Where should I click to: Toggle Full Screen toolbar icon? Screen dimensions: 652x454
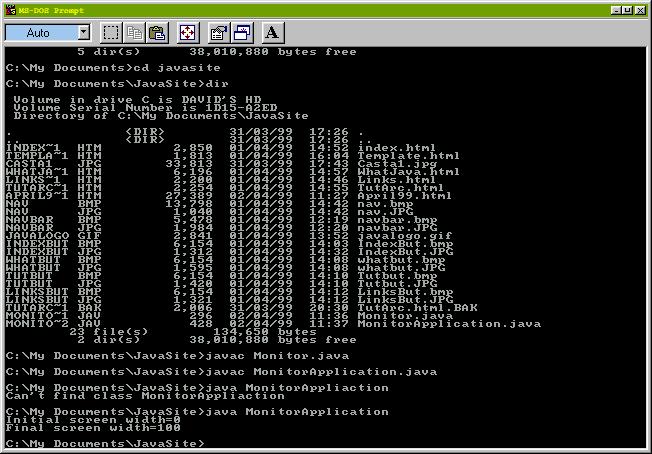(188, 32)
